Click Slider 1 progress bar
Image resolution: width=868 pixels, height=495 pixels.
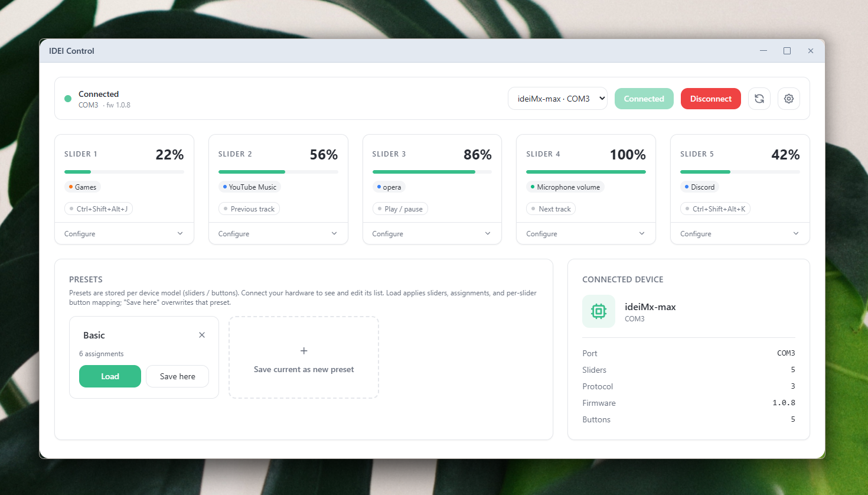click(124, 172)
